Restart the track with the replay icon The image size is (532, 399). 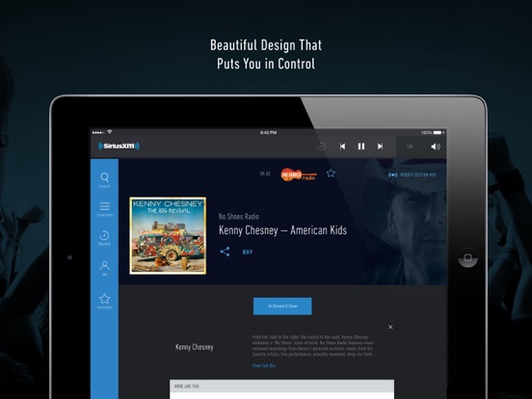pos(321,146)
